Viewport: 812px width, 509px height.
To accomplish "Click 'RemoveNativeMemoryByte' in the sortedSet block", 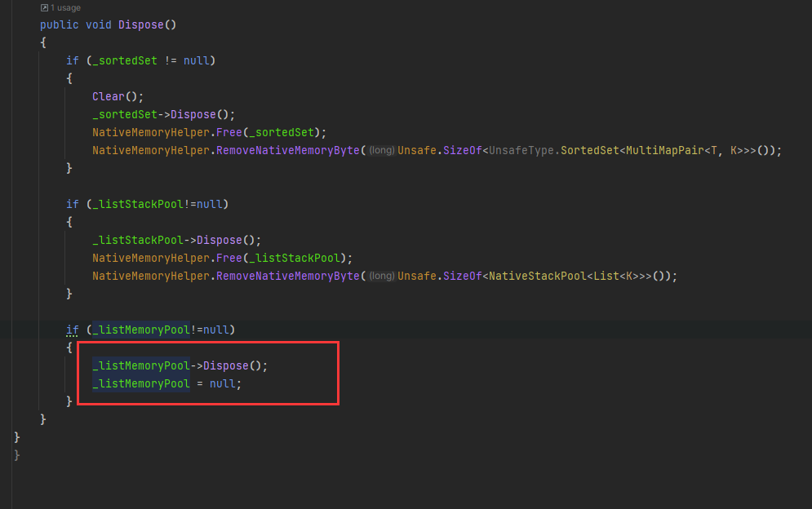I will click(286, 150).
